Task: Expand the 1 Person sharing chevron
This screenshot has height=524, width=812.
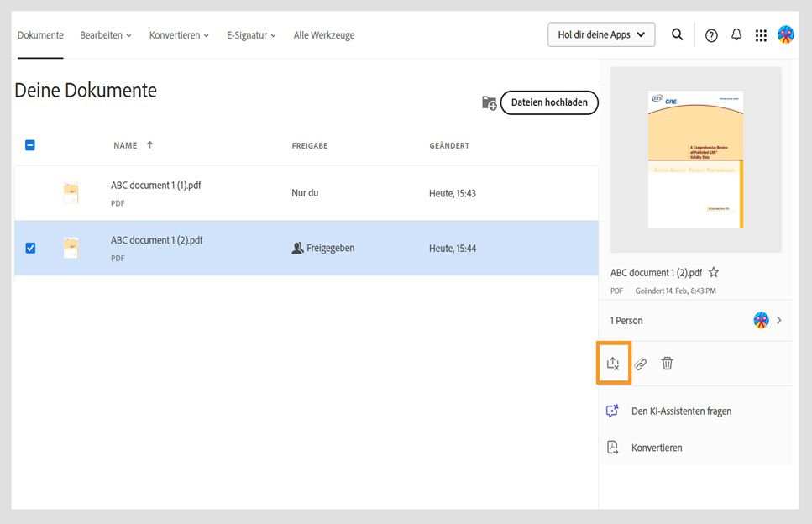Action: pos(779,320)
